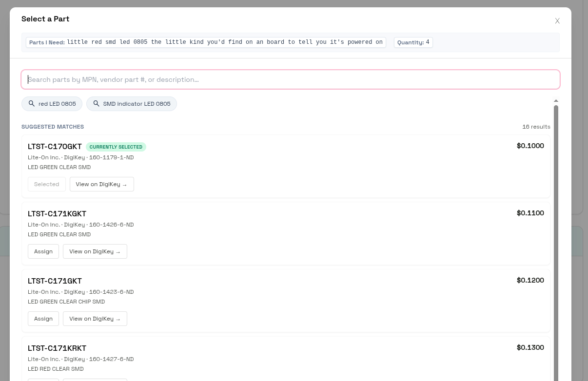The width and height of the screenshot is (588, 381).
Task: View LTST-C171GKT on DigiKey
Action: pos(95,319)
